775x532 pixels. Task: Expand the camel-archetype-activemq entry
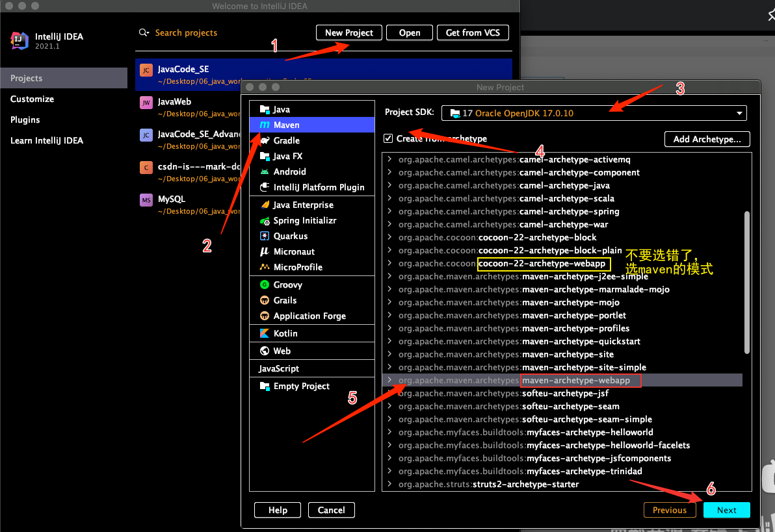389,159
